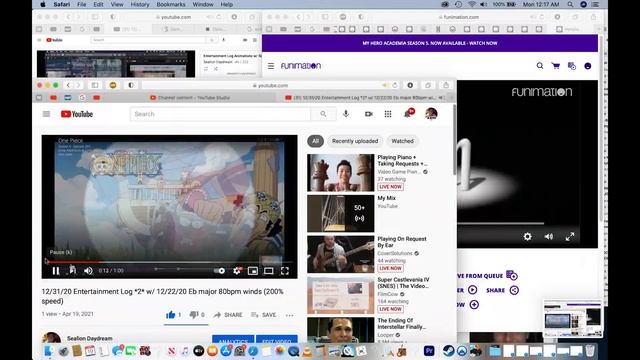Mute the YouTube player volume

(88, 271)
